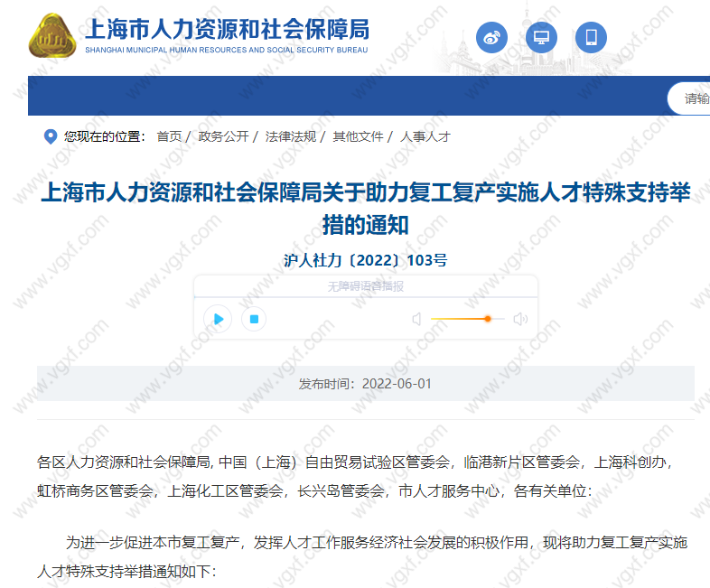710x588 pixels.
Task: Click paragraph starting 为进一步促进本市复工复产
Action: (x=362, y=556)
